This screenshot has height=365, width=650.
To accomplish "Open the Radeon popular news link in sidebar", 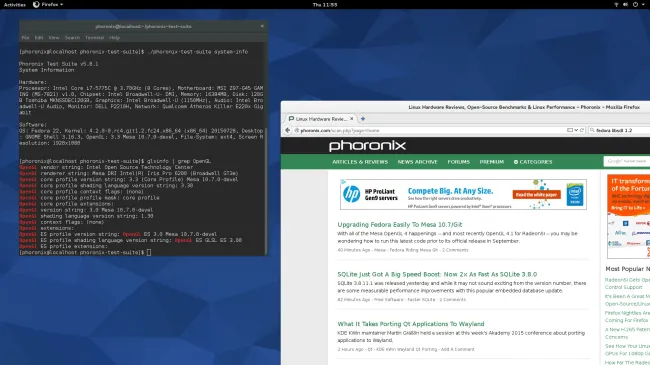I will pyautogui.click(x=627, y=283).
